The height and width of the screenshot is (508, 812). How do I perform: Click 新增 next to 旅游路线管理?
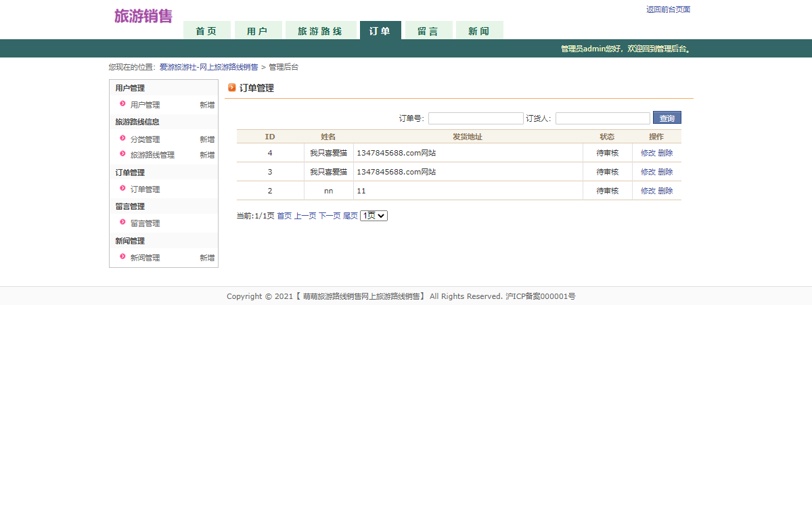[207, 155]
